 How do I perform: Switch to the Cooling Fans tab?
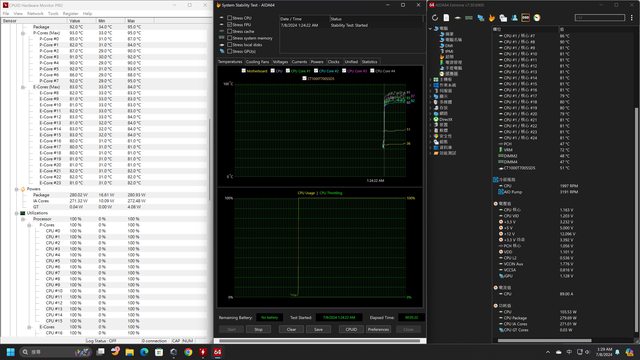pos(257,62)
